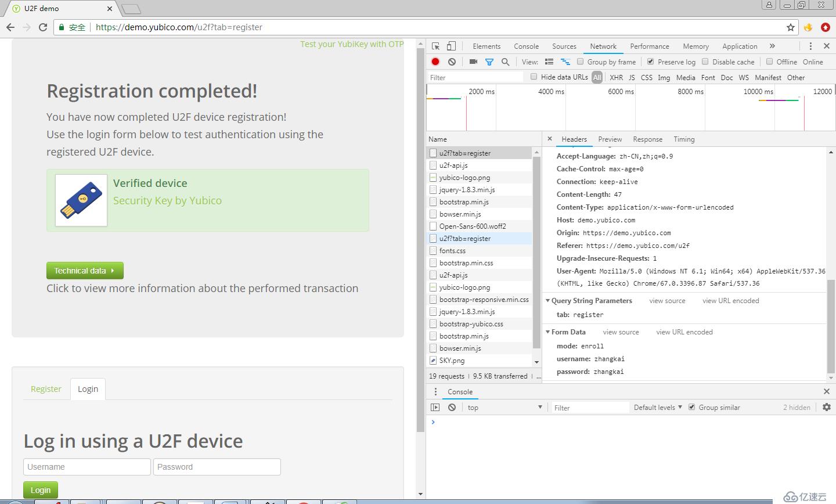Switch to the Sources tab
This screenshot has height=504, width=836.
[564, 46]
